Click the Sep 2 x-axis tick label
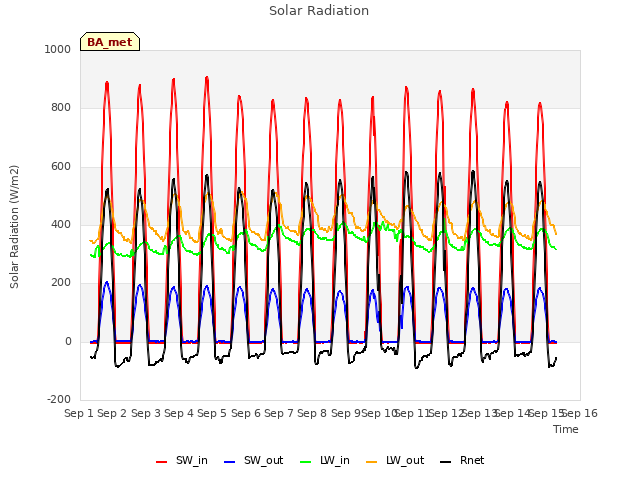The width and height of the screenshot is (640, 480). (x=112, y=413)
